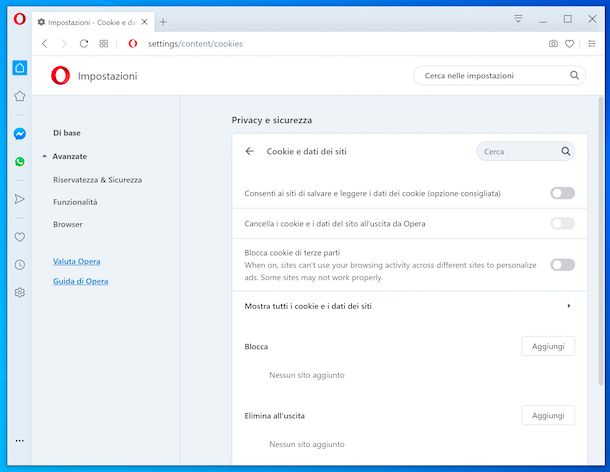Select Di base settings section
The image size is (610, 472).
(x=67, y=133)
